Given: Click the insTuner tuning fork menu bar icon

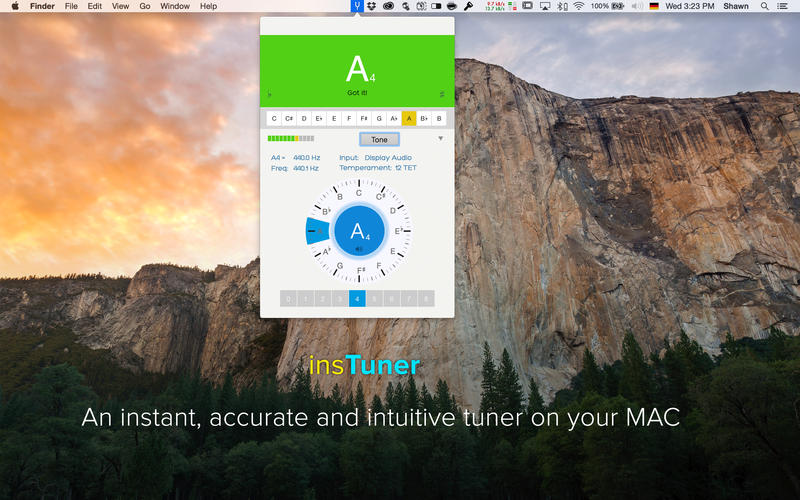Looking at the screenshot, I should click(357, 6).
